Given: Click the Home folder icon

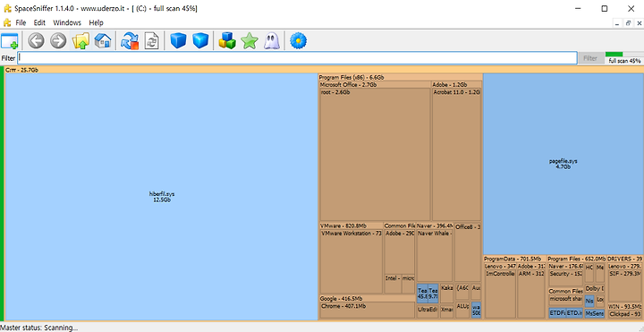Looking at the screenshot, I should (x=103, y=41).
